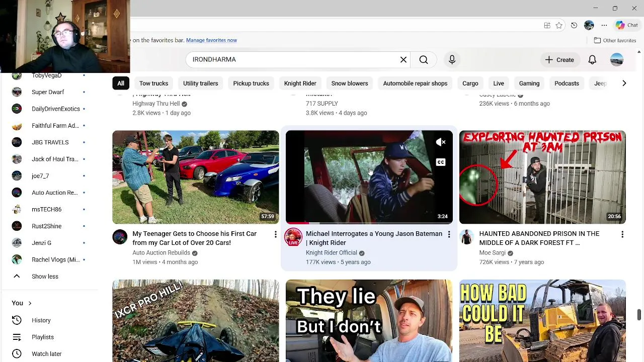Open the How Bad Could It Be thumbnail

click(x=542, y=321)
